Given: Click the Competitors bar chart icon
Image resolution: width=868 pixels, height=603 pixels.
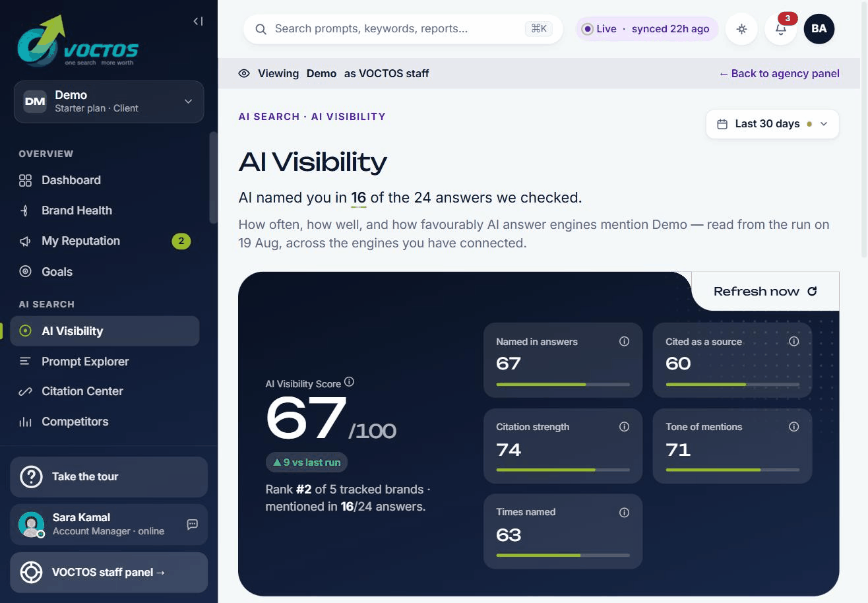Looking at the screenshot, I should (x=25, y=422).
